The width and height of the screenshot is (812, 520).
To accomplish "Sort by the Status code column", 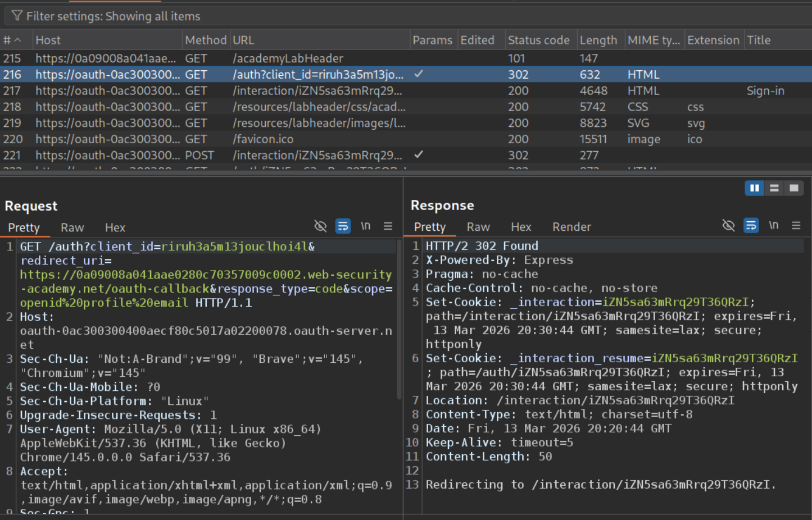I will [538, 40].
